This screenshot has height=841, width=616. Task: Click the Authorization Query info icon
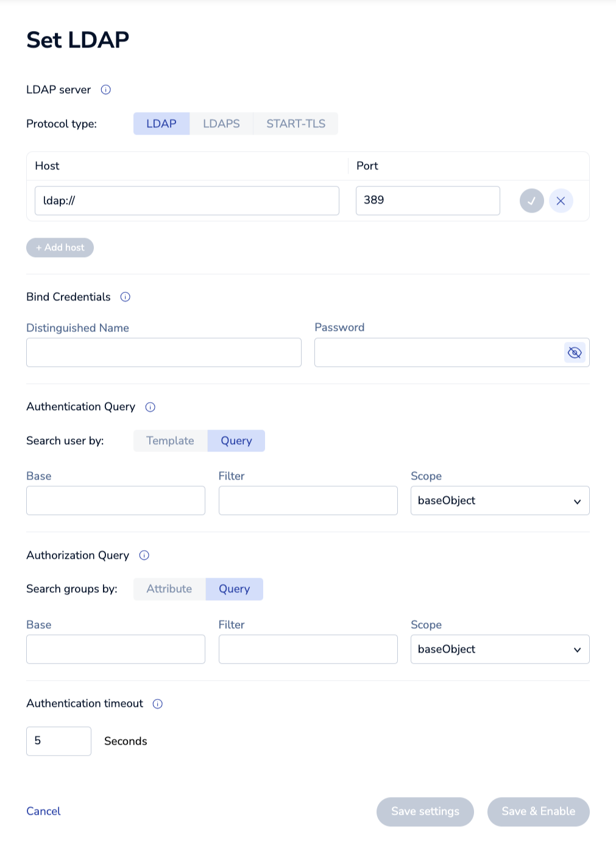pos(144,555)
